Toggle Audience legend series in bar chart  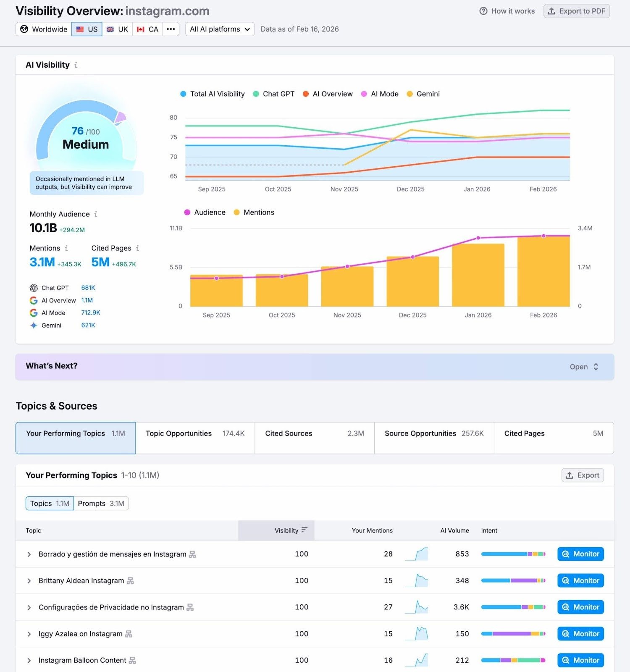tap(205, 213)
